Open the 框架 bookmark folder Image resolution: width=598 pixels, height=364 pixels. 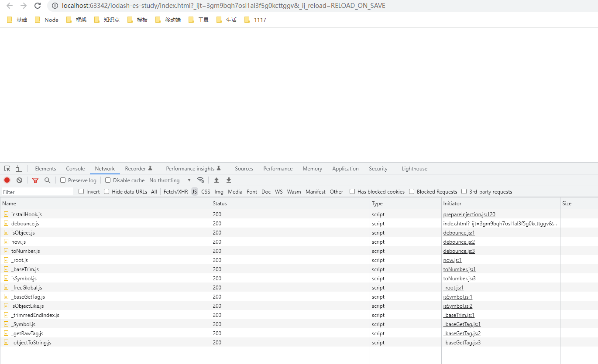coord(76,20)
